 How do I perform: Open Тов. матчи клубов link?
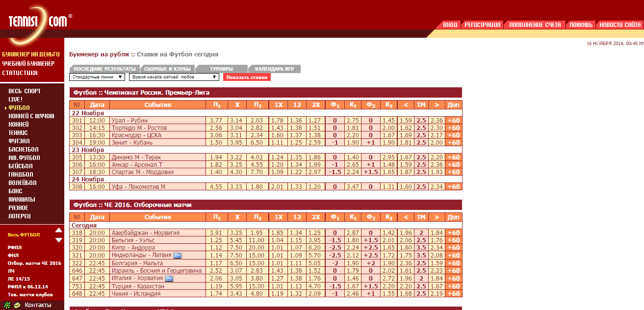tap(30, 294)
